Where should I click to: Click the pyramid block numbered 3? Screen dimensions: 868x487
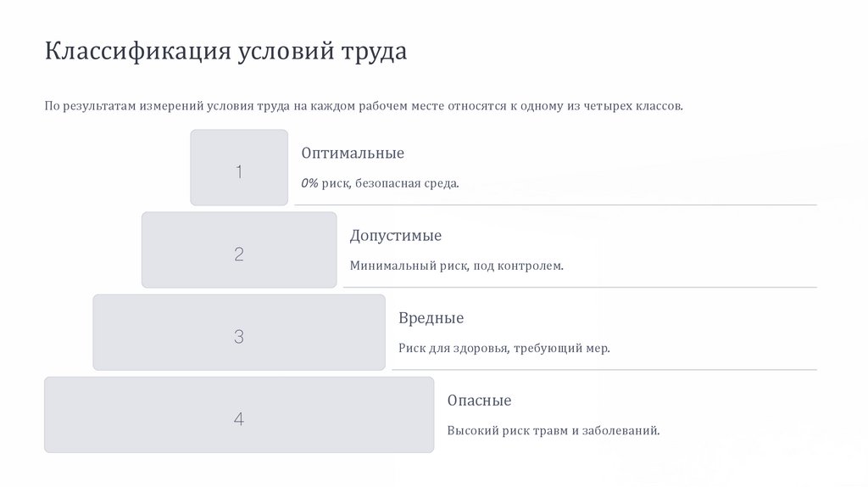coord(239,333)
